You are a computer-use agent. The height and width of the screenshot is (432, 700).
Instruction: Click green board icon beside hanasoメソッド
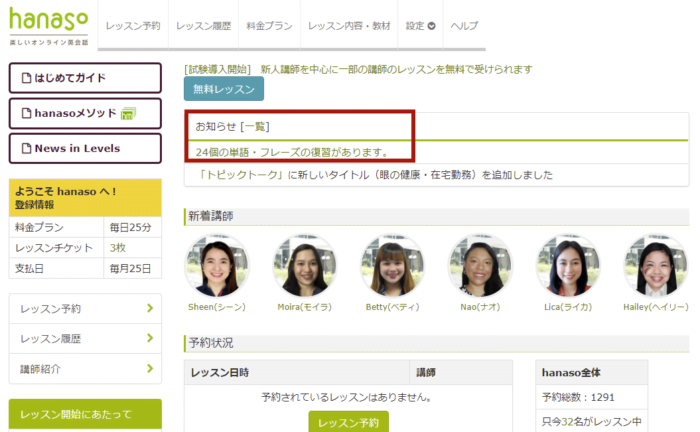point(128,113)
